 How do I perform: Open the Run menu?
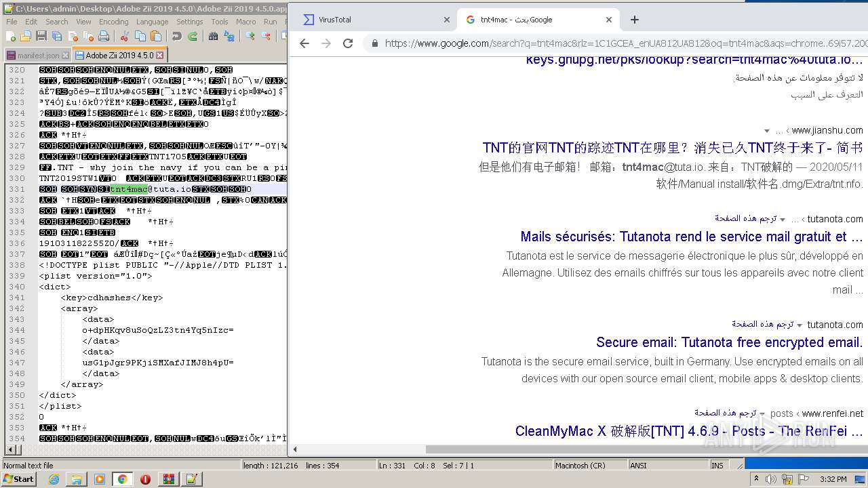click(270, 22)
